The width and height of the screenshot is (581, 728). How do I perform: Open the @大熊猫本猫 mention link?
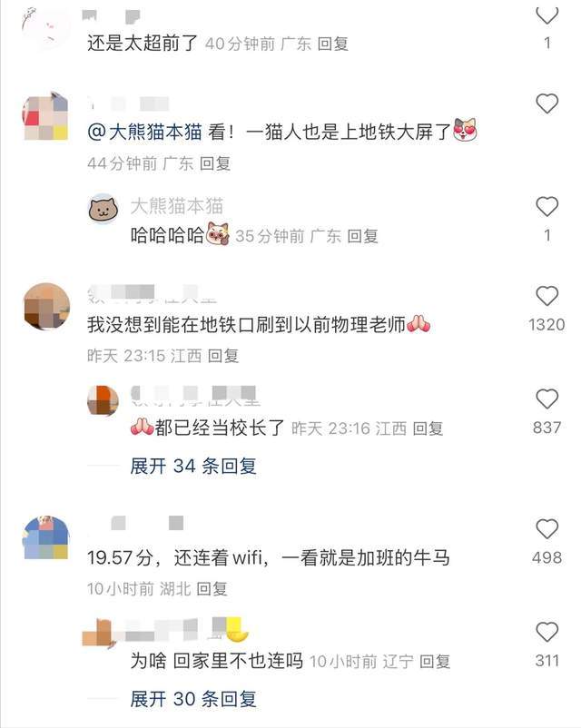click(144, 133)
